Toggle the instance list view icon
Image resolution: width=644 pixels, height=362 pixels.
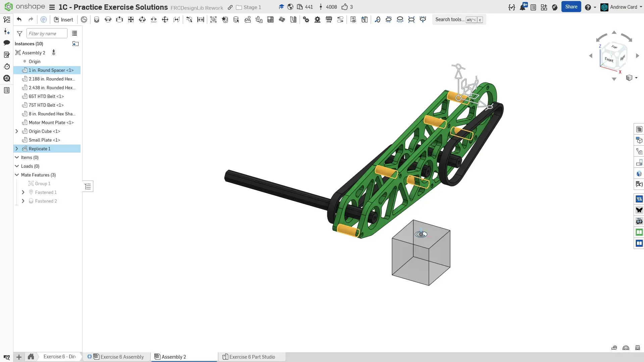[x=75, y=34]
